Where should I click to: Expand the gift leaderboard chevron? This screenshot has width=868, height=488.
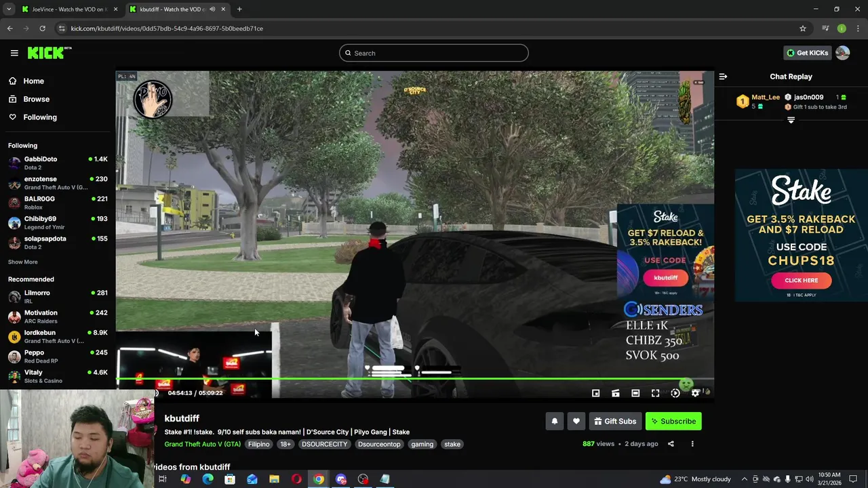[791, 120]
